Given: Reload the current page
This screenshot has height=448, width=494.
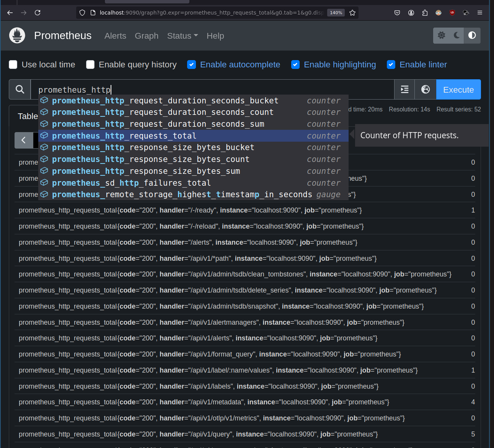Looking at the screenshot, I should click(x=37, y=13).
